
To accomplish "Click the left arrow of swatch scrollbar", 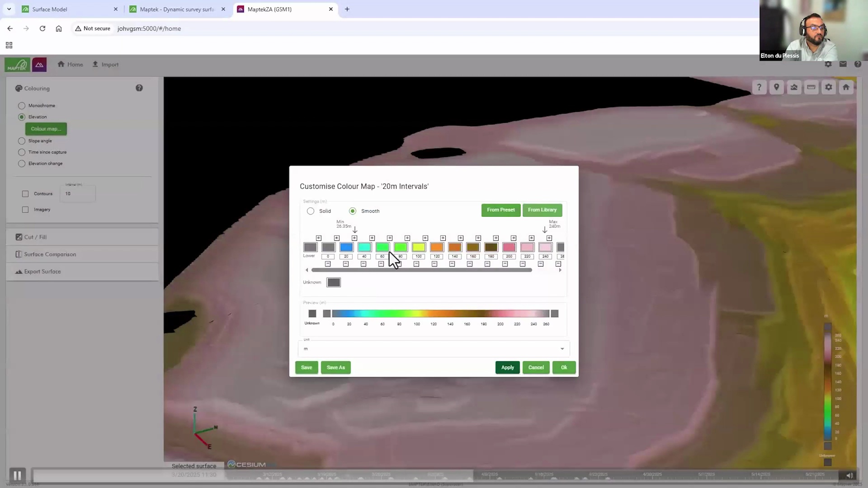I will pyautogui.click(x=307, y=270).
